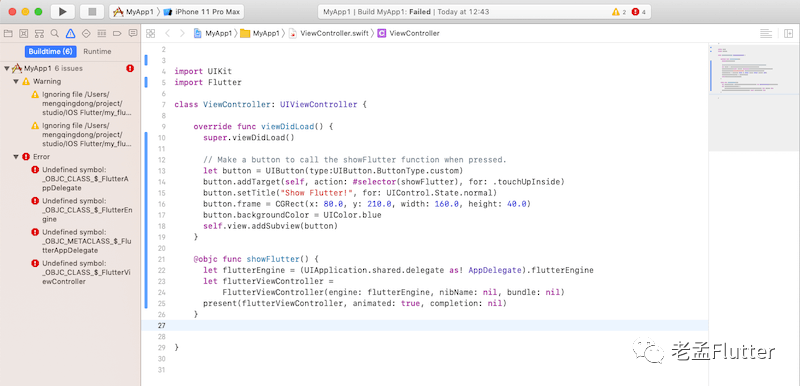Screen dimensions: 800x386
Task: Open the Find navigator magnifier icon
Action: pyautogui.click(x=55, y=34)
